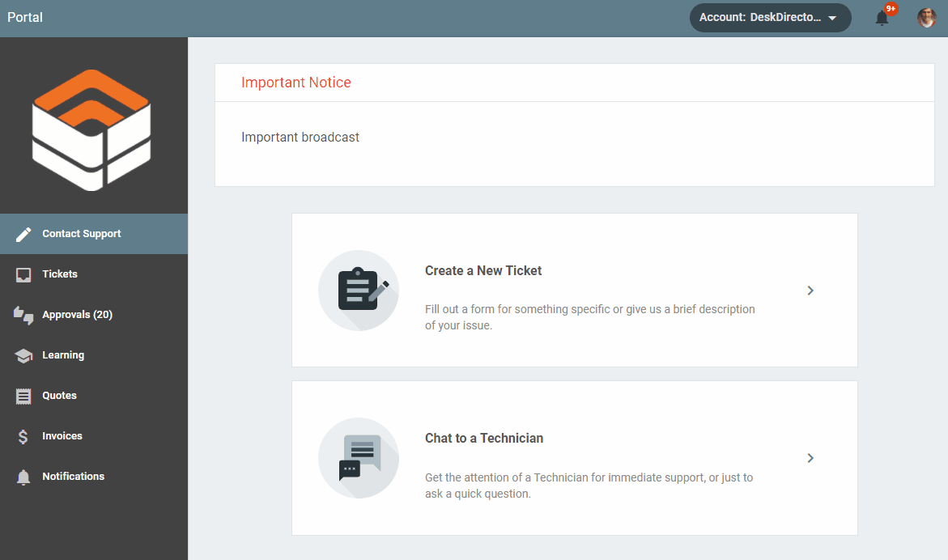Click the Tickets inbox icon in sidebar

pos(23,275)
